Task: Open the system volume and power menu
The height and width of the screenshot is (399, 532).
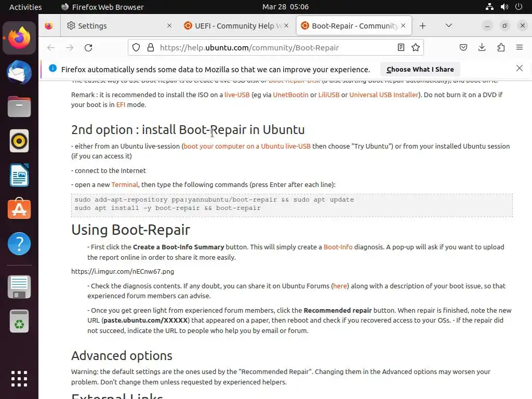Action: point(504,7)
